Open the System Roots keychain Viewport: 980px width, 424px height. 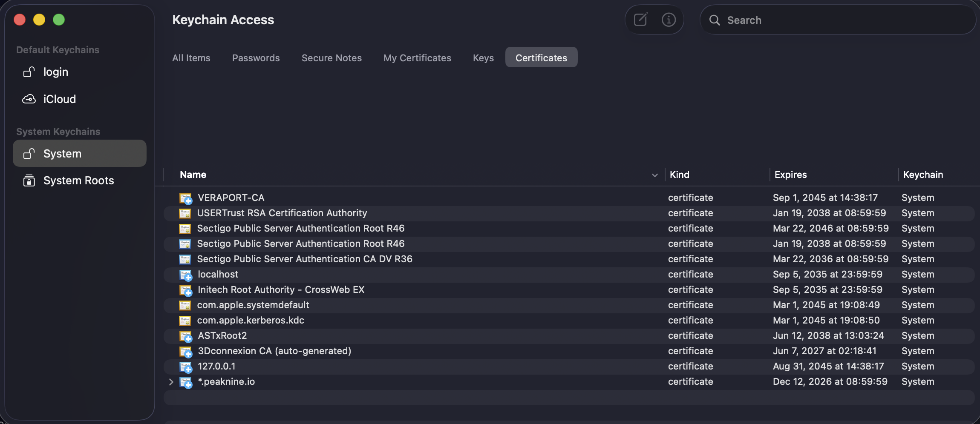pos(80,180)
